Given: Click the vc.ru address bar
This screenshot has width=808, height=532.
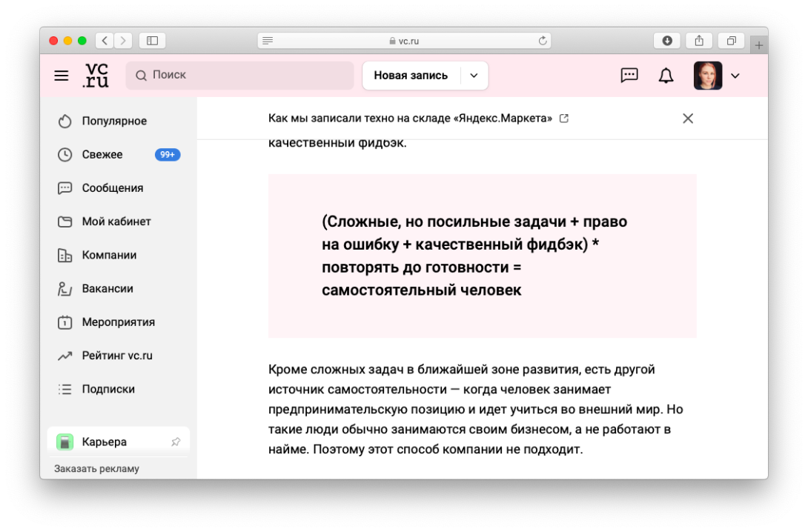Looking at the screenshot, I should point(405,41).
